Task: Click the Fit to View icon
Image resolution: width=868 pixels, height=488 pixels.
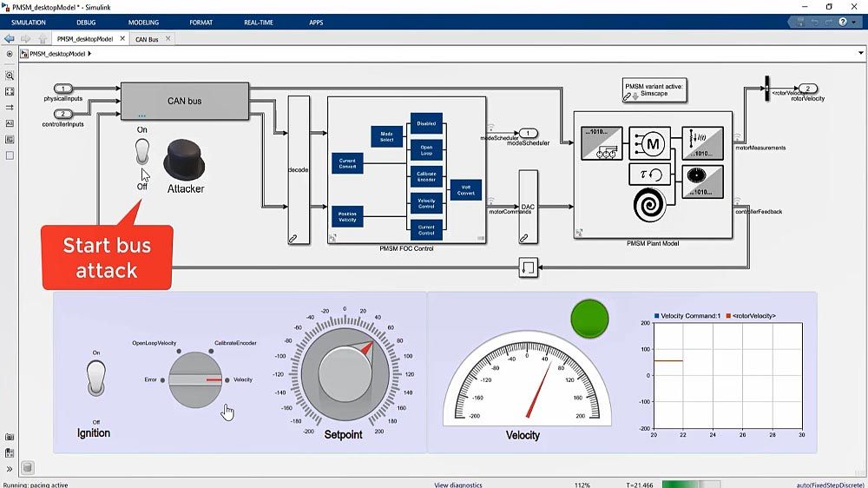Action: click(x=10, y=91)
